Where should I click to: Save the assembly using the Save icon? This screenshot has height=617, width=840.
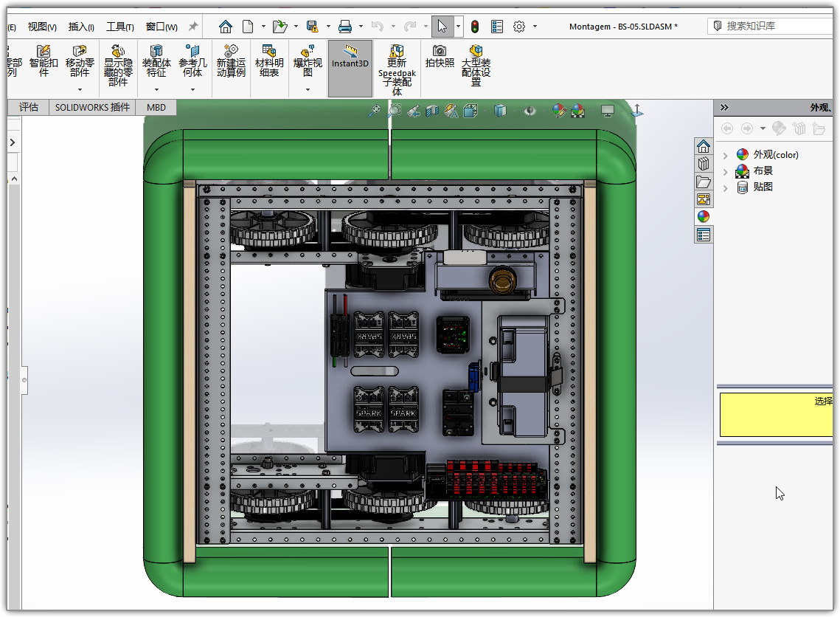pyautogui.click(x=312, y=27)
